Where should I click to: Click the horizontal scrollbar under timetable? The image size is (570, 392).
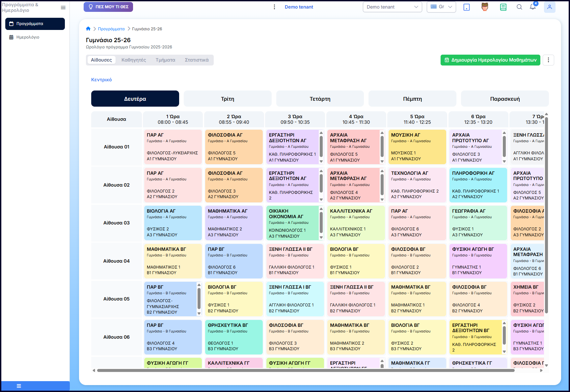[306, 370]
